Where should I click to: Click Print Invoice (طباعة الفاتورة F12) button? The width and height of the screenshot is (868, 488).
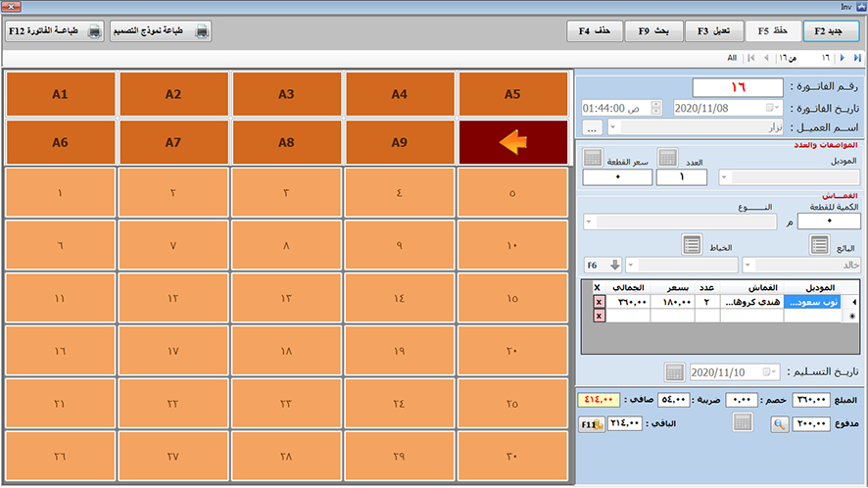pos(55,30)
